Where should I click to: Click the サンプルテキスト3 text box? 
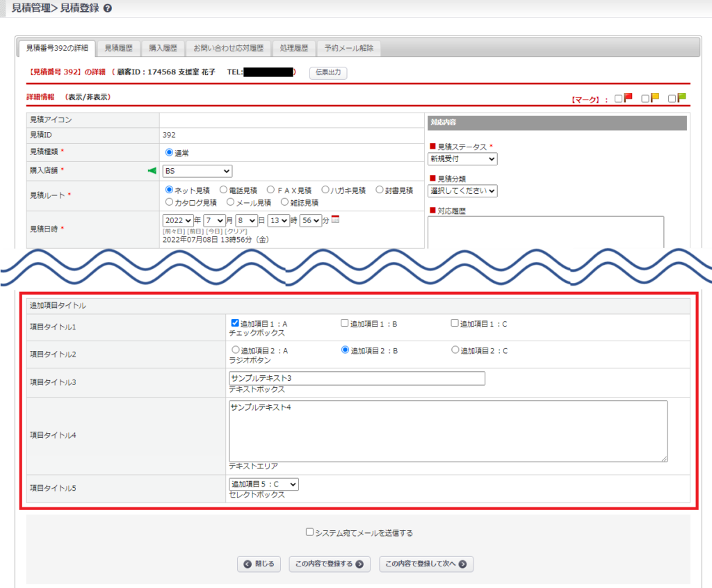(x=357, y=378)
